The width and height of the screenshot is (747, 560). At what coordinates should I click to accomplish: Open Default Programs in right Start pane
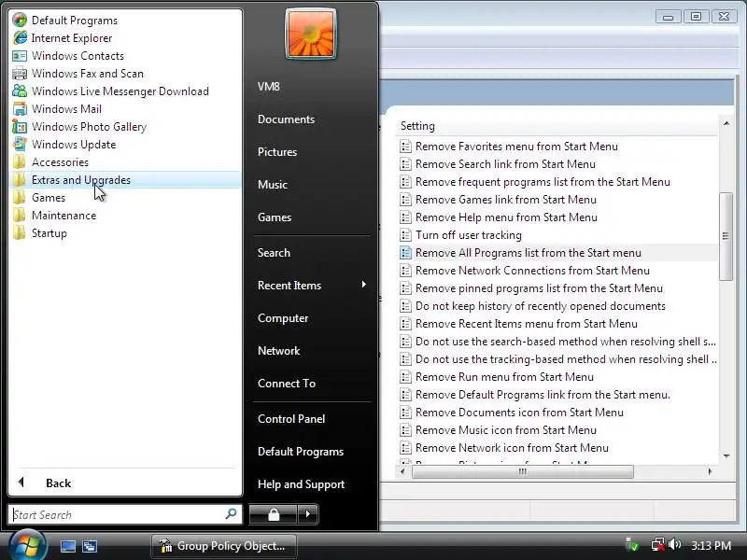tap(301, 452)
